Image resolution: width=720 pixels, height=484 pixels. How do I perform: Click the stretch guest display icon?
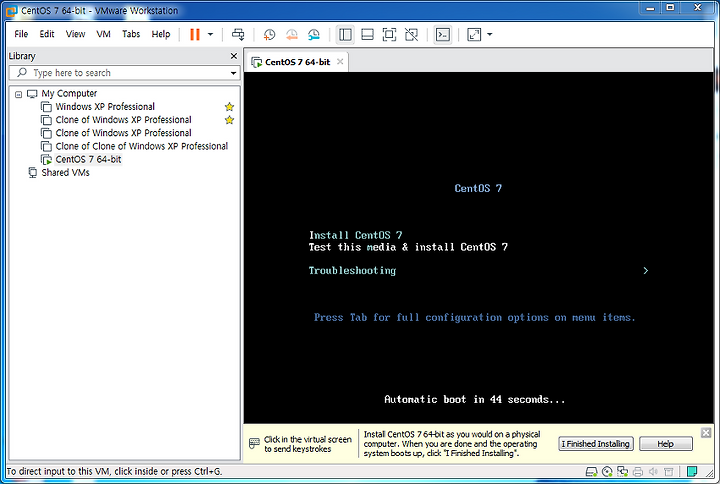coord(474,34)
